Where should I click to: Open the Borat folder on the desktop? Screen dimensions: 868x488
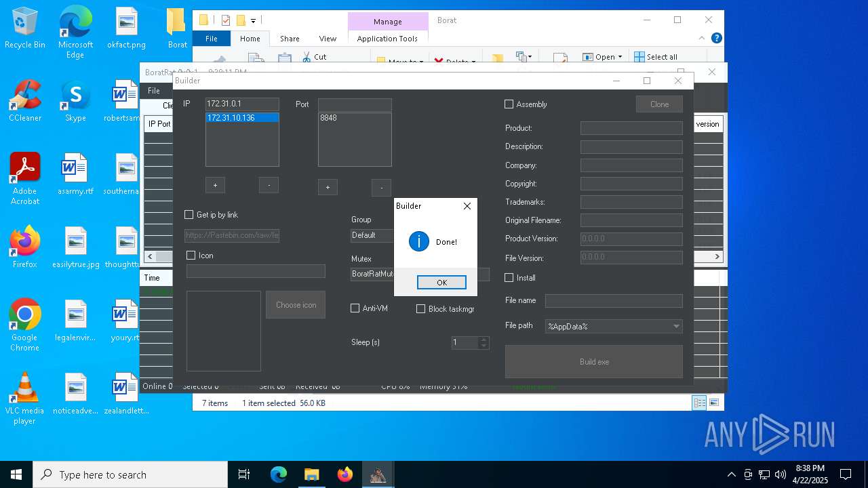click(x=177, y=28)
